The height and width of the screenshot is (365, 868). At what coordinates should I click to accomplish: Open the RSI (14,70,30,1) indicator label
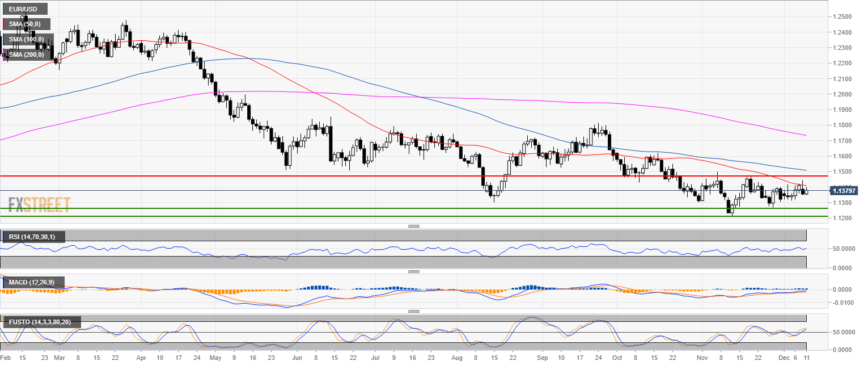pos(33,236)
